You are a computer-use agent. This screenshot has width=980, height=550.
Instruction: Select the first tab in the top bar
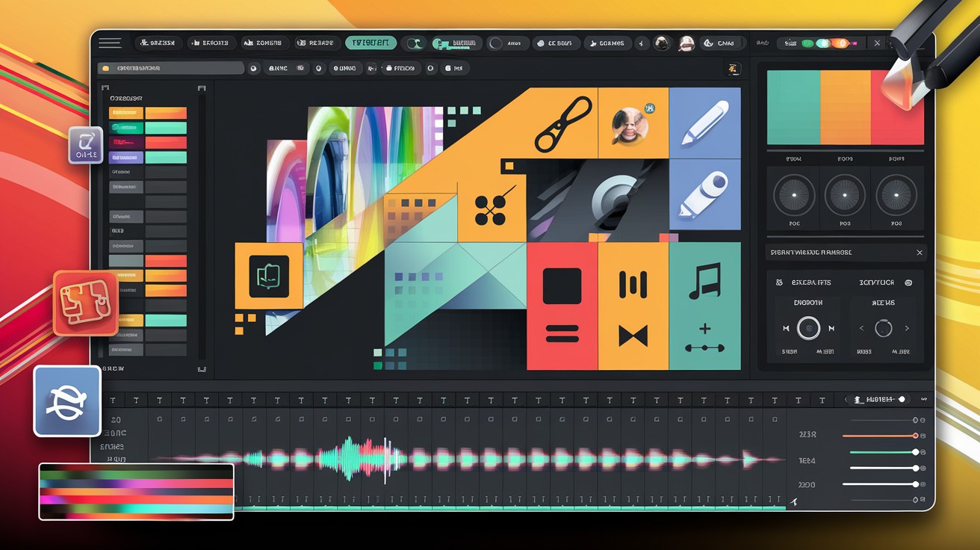158,43
